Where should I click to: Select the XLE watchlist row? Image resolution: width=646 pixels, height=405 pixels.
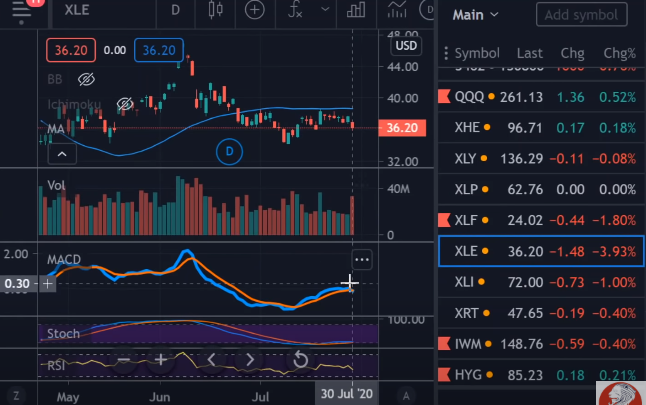tap(541, 251)
